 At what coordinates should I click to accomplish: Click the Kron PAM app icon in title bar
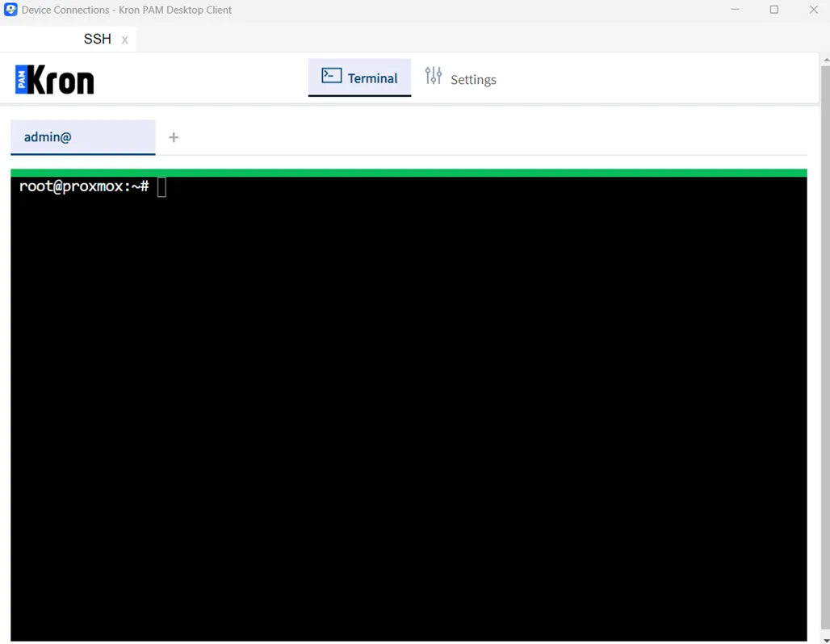[10, 10]
